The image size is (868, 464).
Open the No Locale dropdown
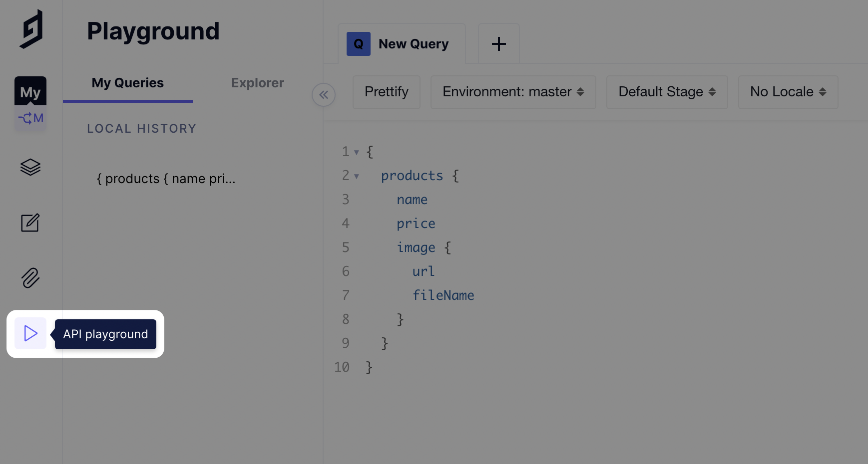788,92
